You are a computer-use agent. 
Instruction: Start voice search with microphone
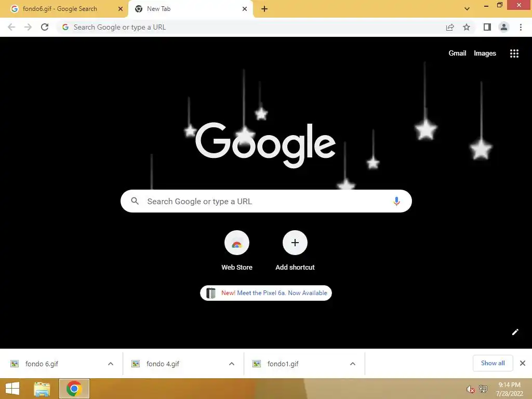(396, 201)
